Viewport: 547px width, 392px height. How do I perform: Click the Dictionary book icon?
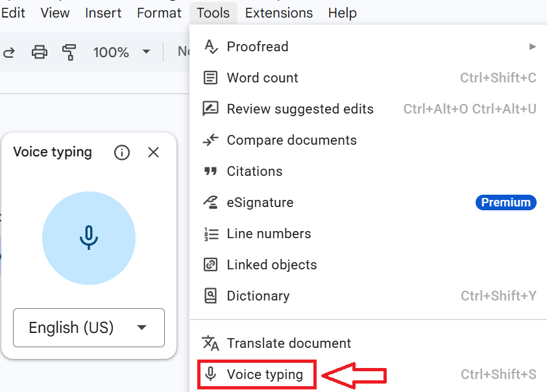coord(210,296)
